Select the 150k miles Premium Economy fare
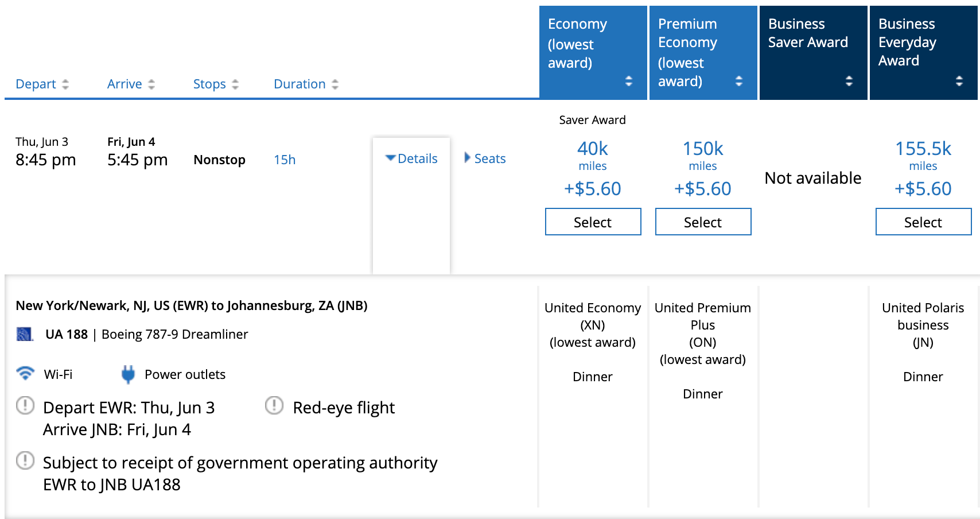Screen dimensions: 980x519 click(x=703, y=222)
